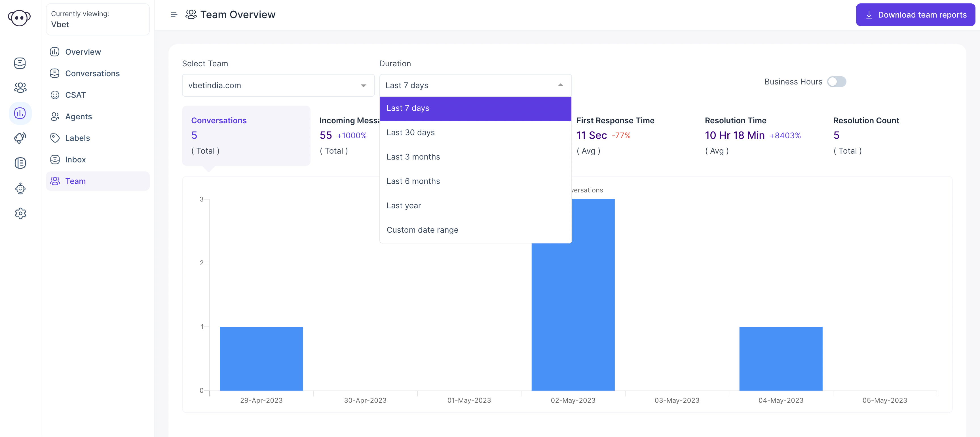Open the Select Team dropdown vbetindia.com
This screenshot has height=437, width=980.
click(x=278, y=85)
